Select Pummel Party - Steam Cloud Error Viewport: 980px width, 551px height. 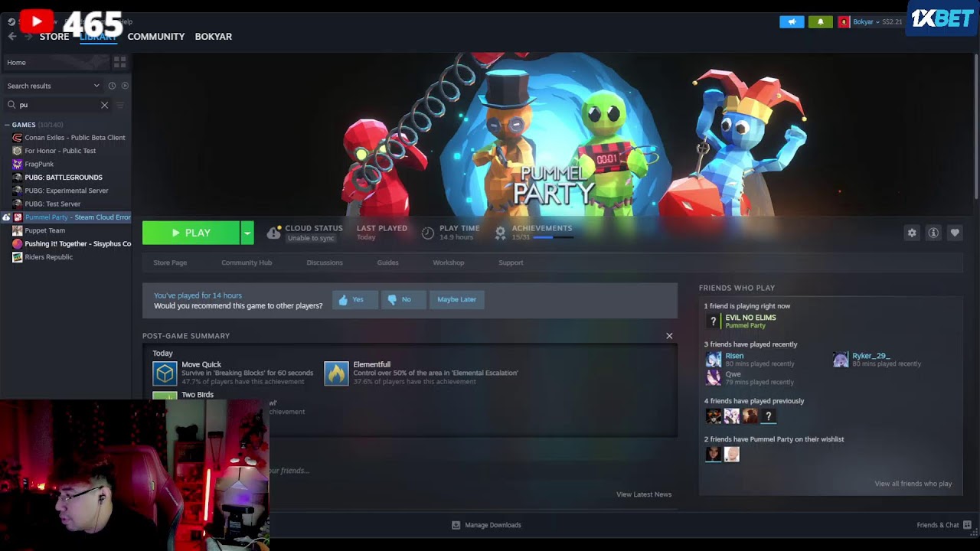(x=66, y=217)
